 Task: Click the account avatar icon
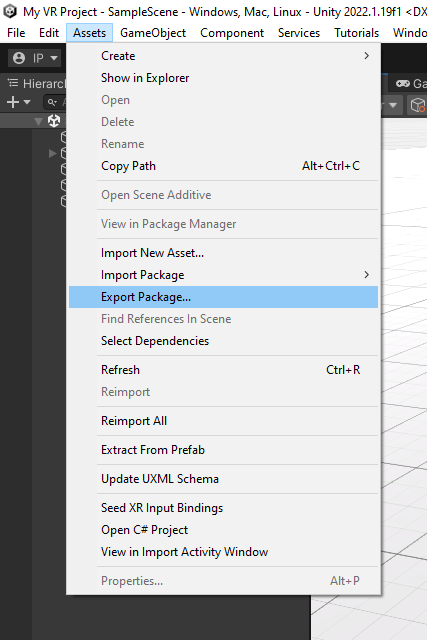[19, 58]
